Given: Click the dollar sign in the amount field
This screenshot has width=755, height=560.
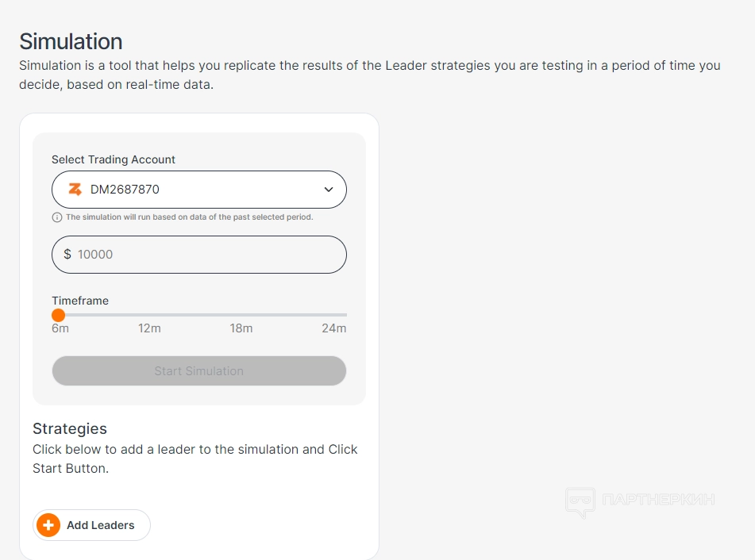Looking at the screenshot, I should click(67, 255).
